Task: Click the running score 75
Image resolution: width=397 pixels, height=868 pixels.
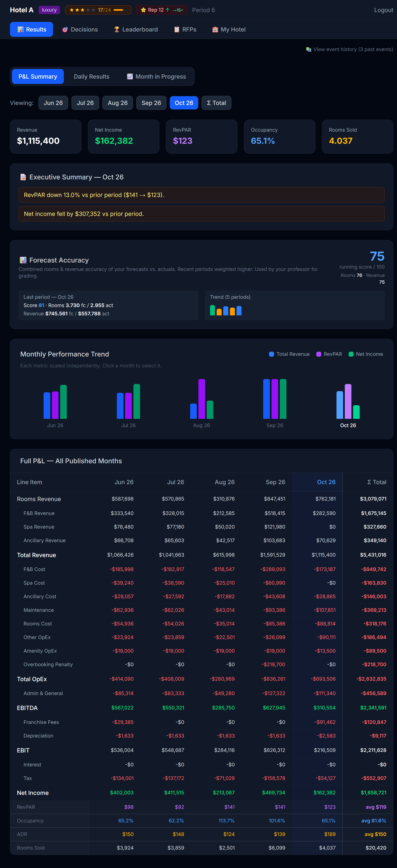Action: click(x=377, y=257)
